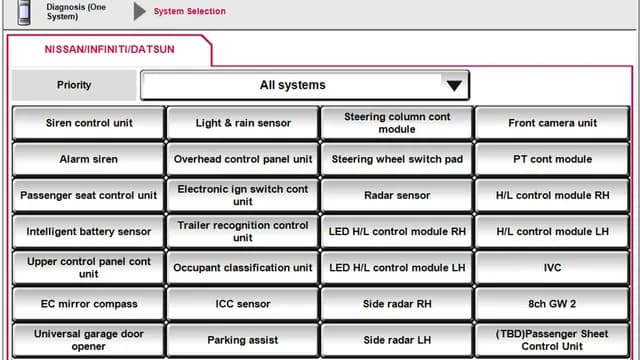Choose Trailer recognition control unit

(243, 231)
